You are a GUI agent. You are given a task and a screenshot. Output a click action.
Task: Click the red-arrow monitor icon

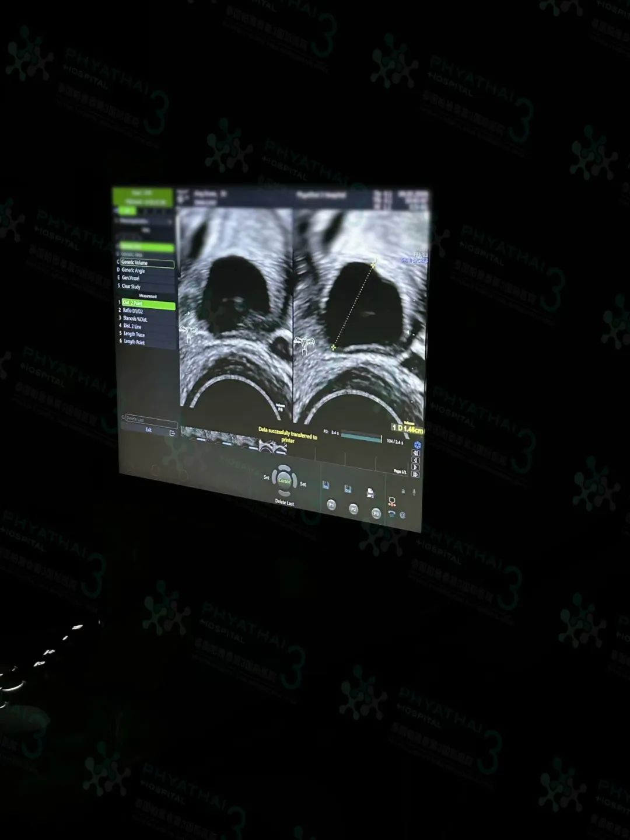click(392, 501)
